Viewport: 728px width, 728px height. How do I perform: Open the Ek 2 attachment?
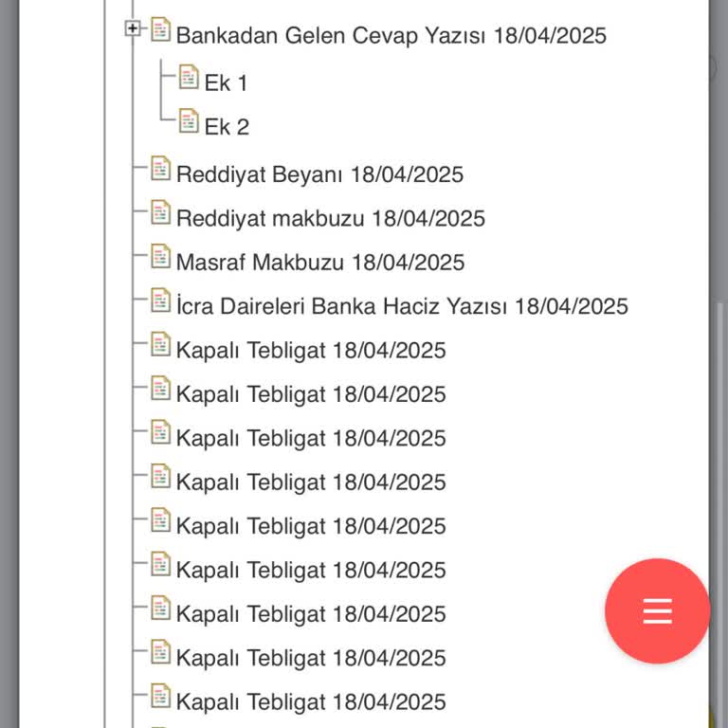click(227, 127)
